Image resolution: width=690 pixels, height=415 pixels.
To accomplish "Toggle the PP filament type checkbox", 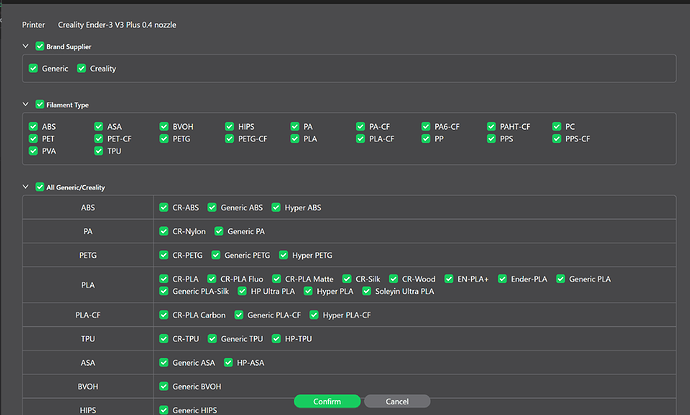I will (x=426, y=139).
